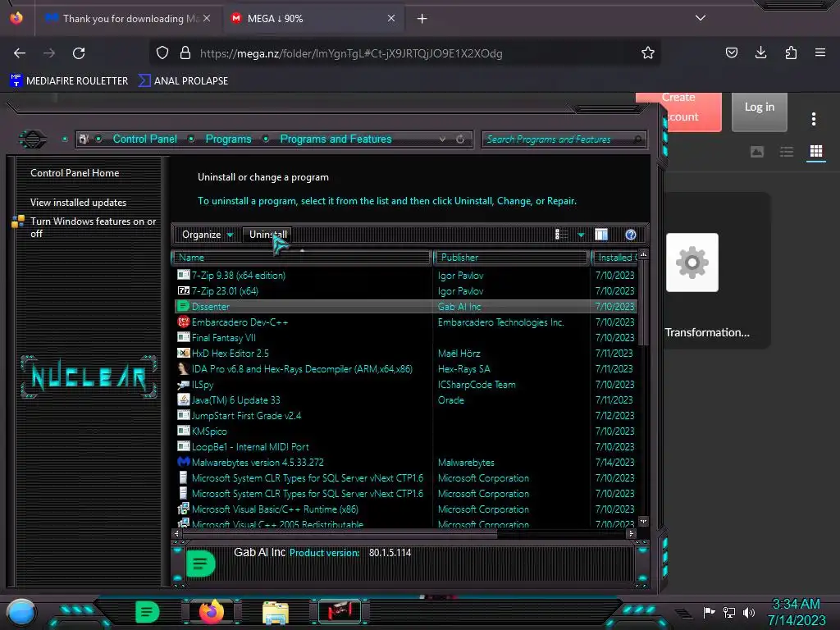This screenshot has height=630, width=840.
Task: Click the Firefox forward arrow
Action: [x=49, y=53]
